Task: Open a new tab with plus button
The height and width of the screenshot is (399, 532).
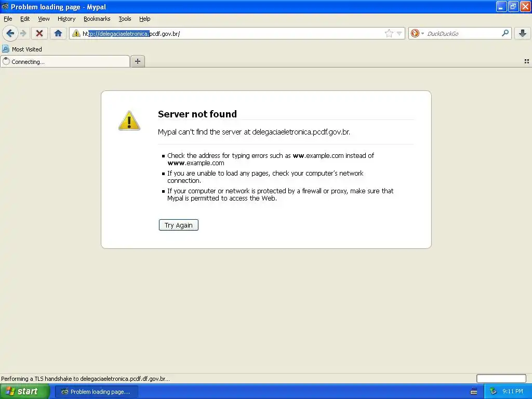Action: [137, 61]
